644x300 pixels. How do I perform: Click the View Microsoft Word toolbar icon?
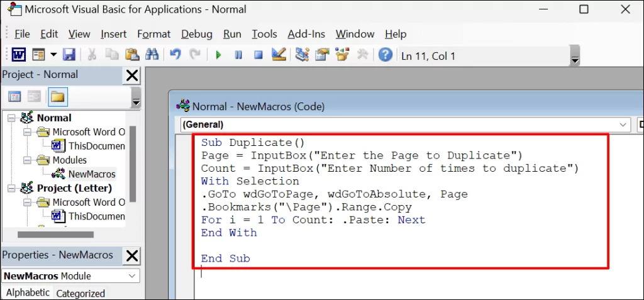click(18, 55)
